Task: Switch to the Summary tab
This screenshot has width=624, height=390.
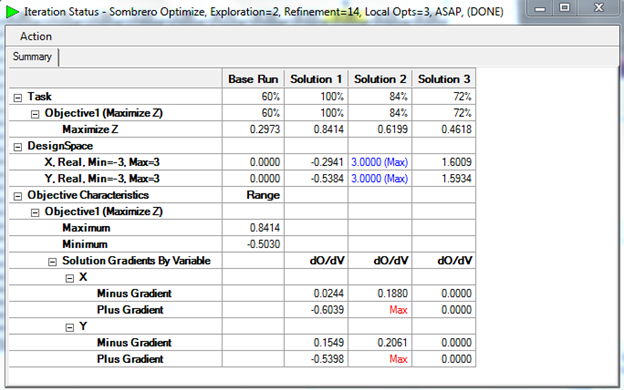Action: (32, 57)
